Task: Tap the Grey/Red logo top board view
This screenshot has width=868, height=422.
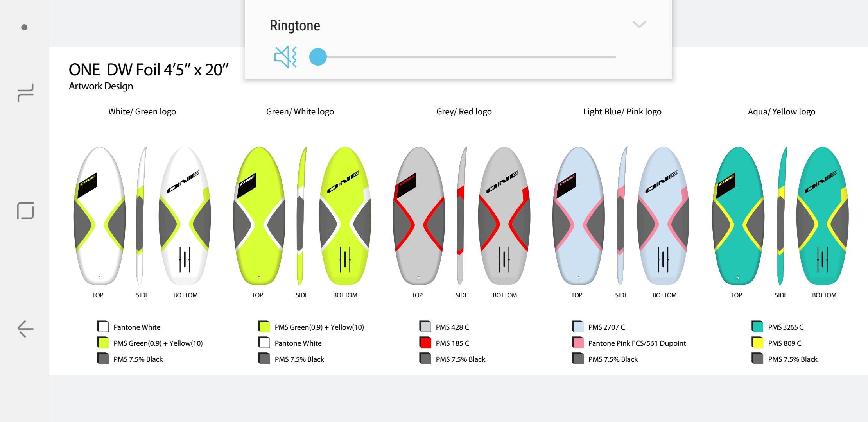Action: point(418,216)
